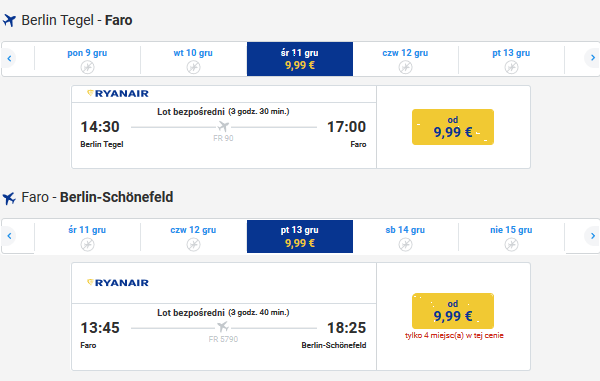Screen dimensions: 600x381
Task: Choose the 9,99 € fare for Berlin Tegel flight
Action: [453, 127]
